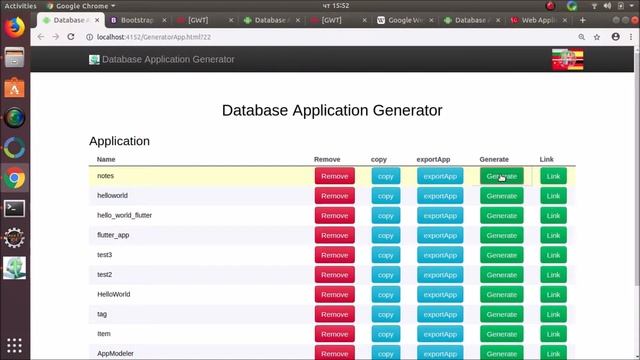Select the AppModeler name cell
Screen dimensions: 640x360
click(115, 353)
